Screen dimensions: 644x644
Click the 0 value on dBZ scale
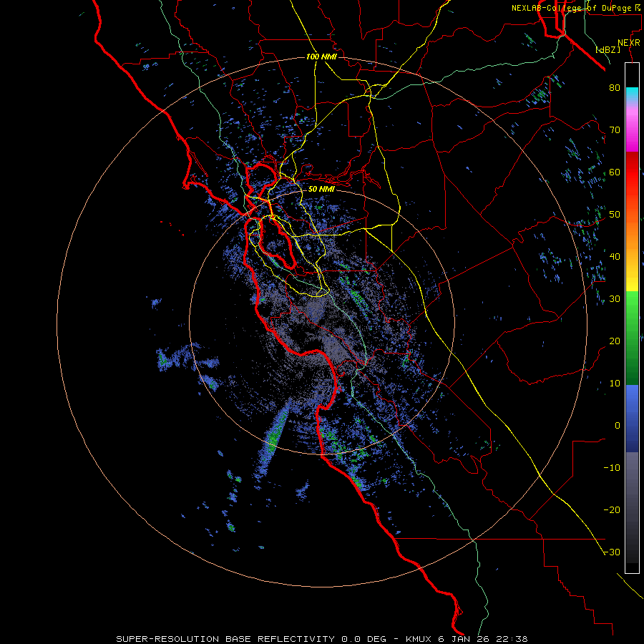pyautogui.click(x=618, y=426)
